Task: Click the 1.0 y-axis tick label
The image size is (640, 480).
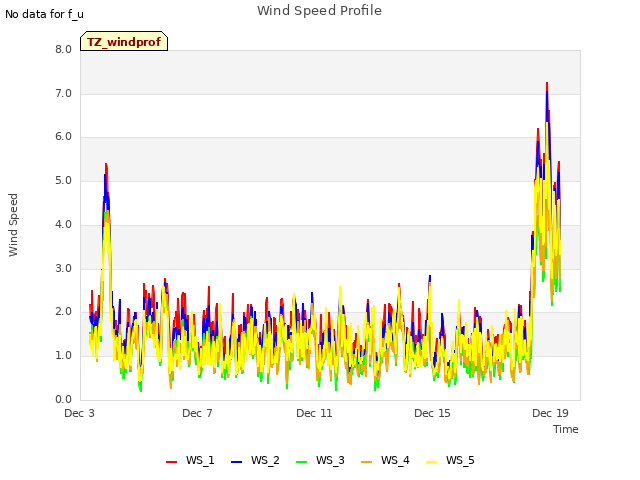Action: click(x=63, y=356)
